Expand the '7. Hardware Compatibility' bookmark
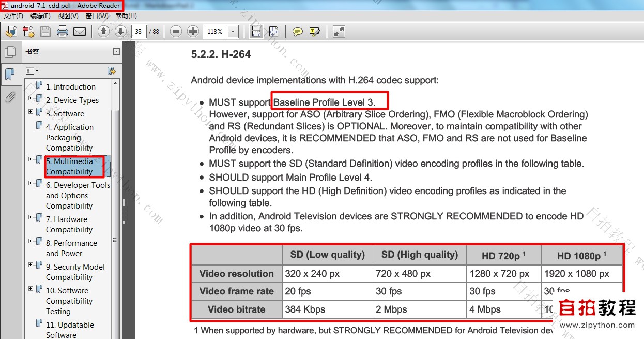Screen dimensions: 644x339 31,217
